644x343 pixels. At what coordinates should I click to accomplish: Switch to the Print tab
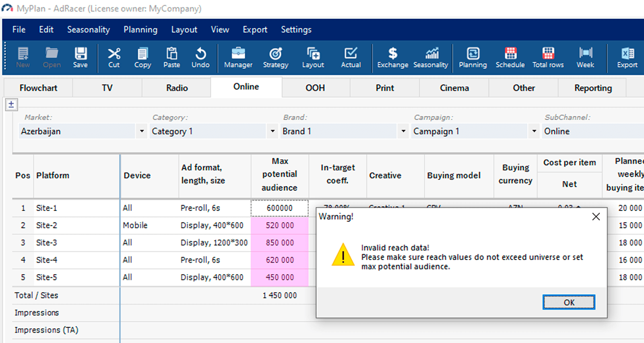385,88
